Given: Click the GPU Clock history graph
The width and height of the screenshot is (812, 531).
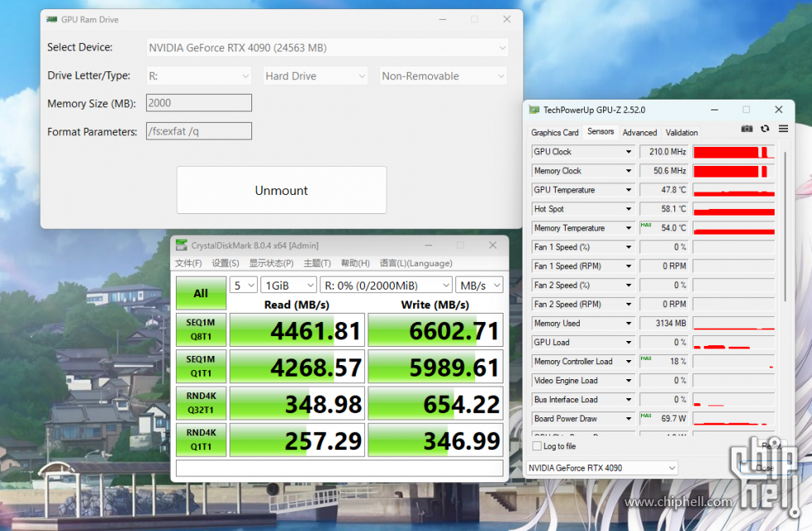Looking at the screenshot, I should tap(734, 152).
